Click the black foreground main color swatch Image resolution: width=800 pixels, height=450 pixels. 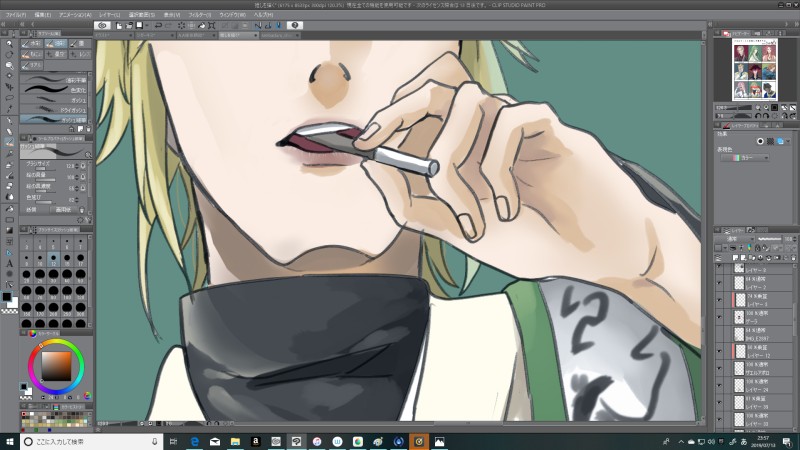pyautogui.click(x=7, y=297)
